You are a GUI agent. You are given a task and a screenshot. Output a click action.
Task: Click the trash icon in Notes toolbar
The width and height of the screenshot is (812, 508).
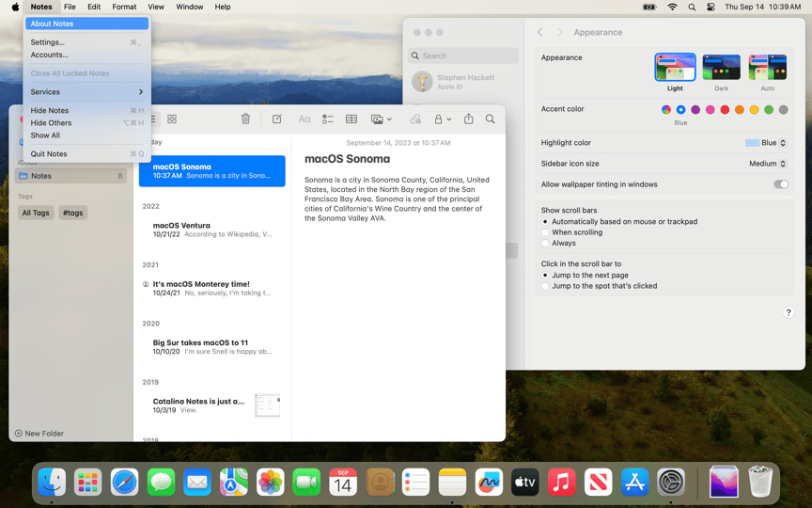pyautogui.click(x=245, y=119)
